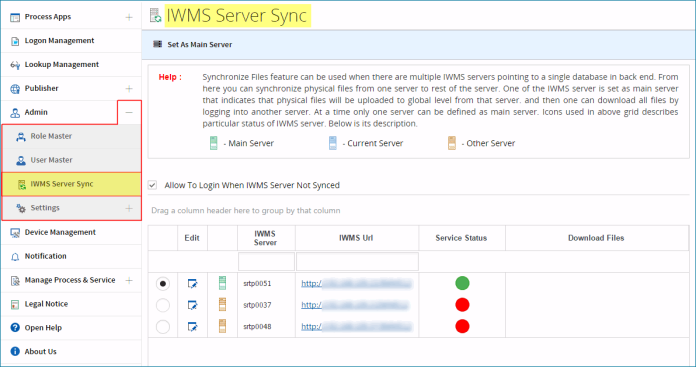Click the IWMS Server filter input field
The width and height of the screenshot is (696, 367).
tap(266, 261)
